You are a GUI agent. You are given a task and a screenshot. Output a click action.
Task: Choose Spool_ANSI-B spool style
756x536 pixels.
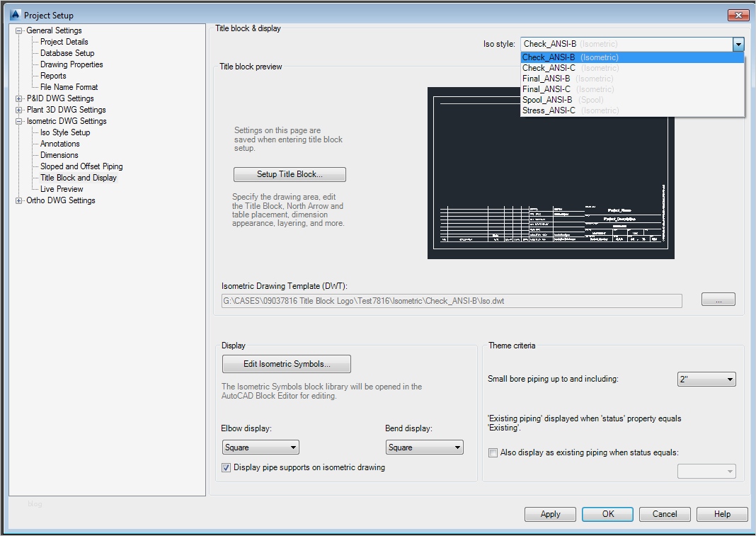click(x=632, y=100)
